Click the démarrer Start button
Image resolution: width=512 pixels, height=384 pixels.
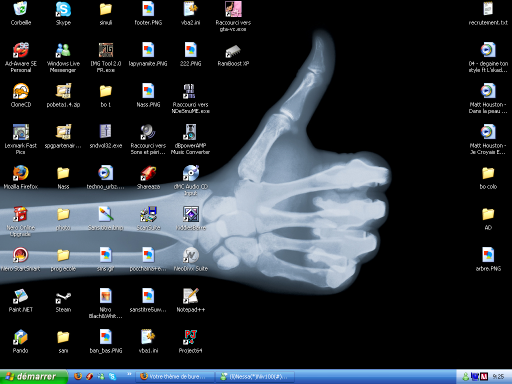pyautogui.click(x=33, y=377)
